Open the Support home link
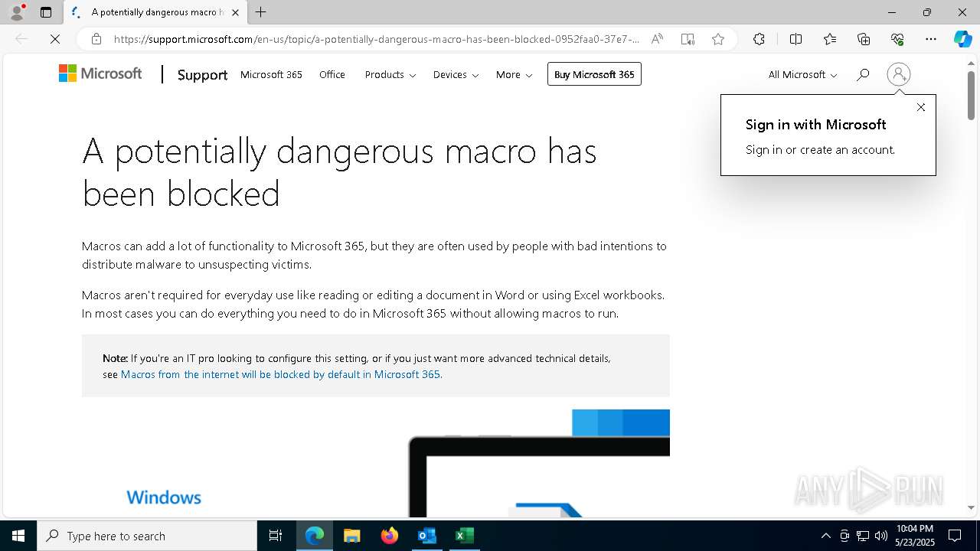The image size is (980, 551). [x=202, y=74]
